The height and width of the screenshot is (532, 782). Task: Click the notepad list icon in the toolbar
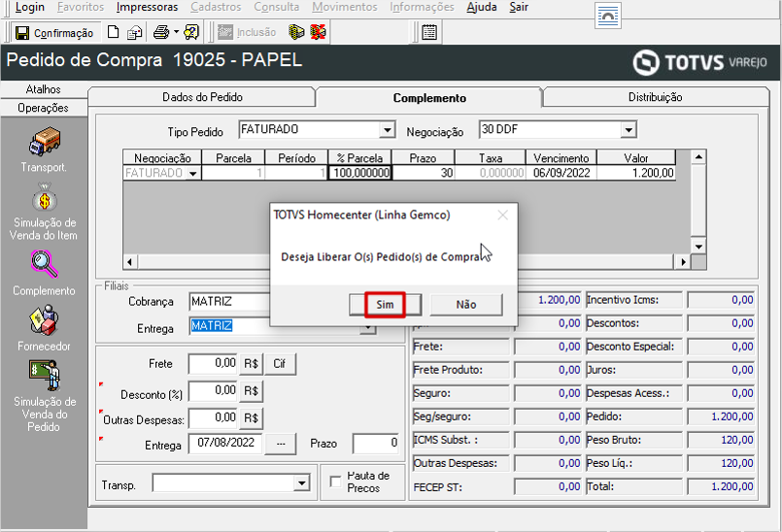click(429, 32)
